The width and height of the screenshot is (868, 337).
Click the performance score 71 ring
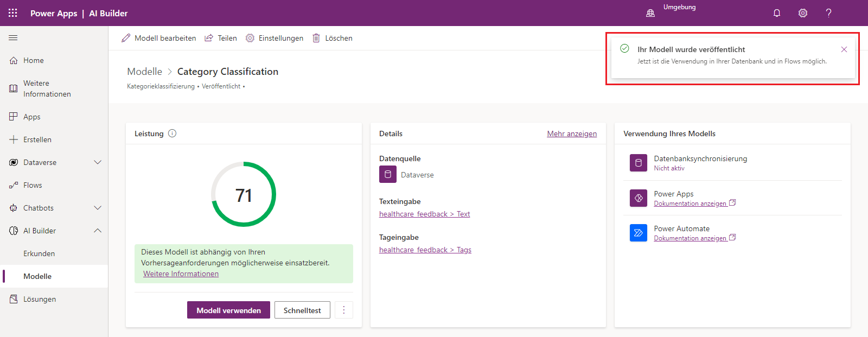244,194
